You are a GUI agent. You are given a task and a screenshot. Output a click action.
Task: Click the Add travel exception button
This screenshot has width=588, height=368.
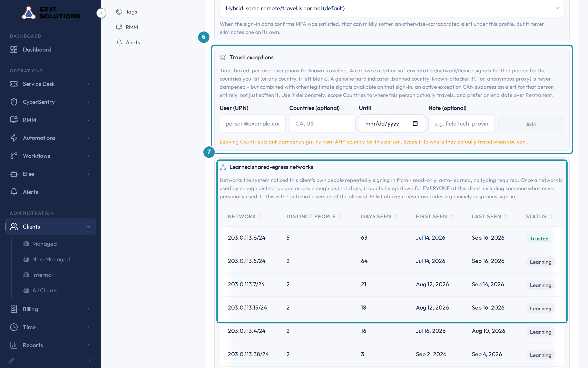531,124
